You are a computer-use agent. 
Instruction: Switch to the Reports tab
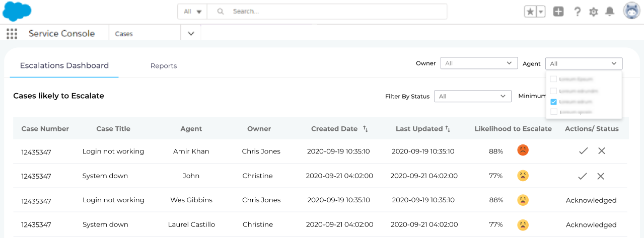[164, 66]
